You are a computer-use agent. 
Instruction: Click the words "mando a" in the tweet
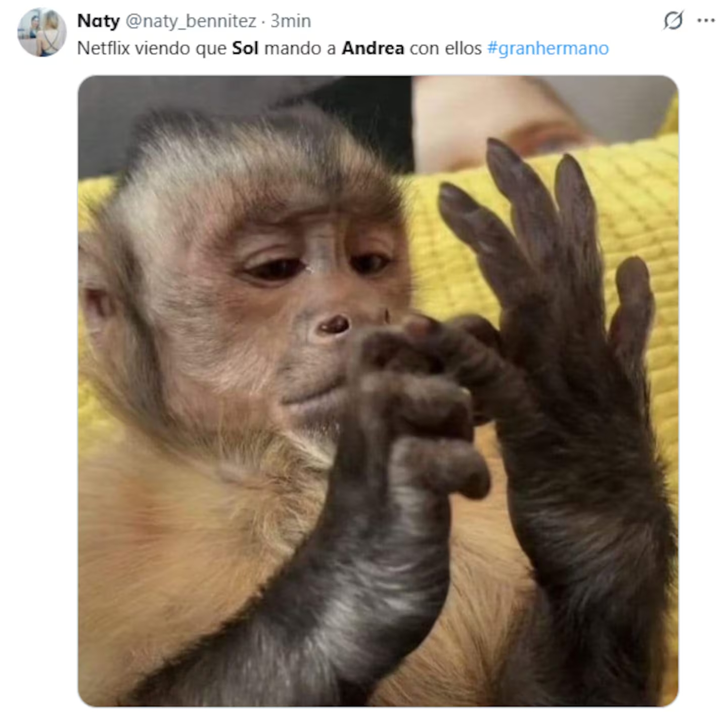coord(300,49)
